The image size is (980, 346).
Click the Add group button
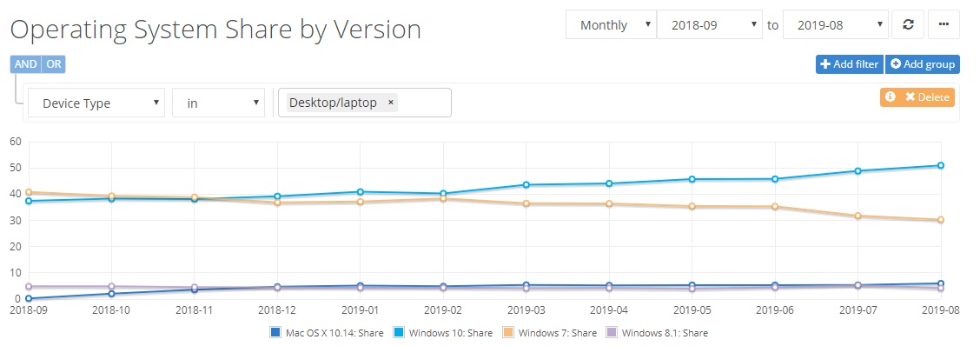pyautogui.click(x=923, y=64)
